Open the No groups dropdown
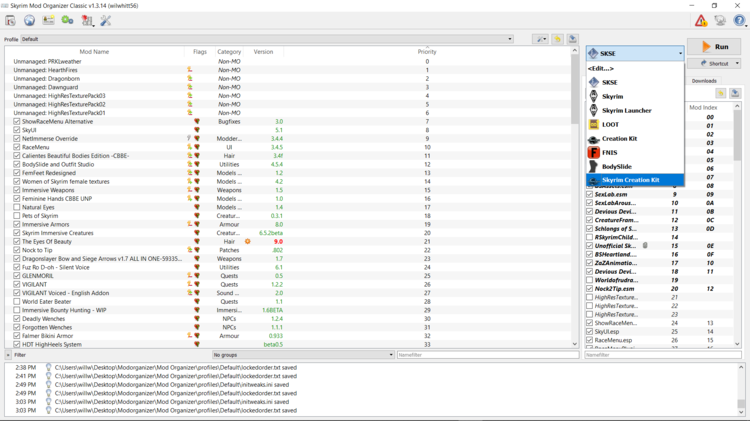This screenshot has height=421, width=750. point(303,355)
